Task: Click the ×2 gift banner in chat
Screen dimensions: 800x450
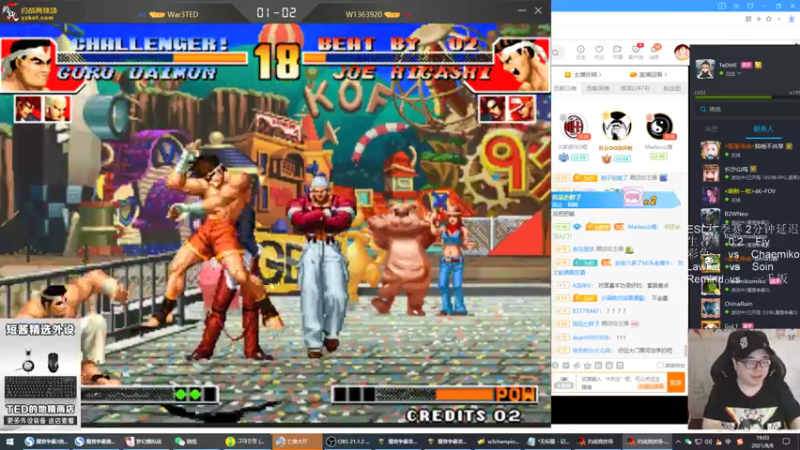Action: (616, 199)
